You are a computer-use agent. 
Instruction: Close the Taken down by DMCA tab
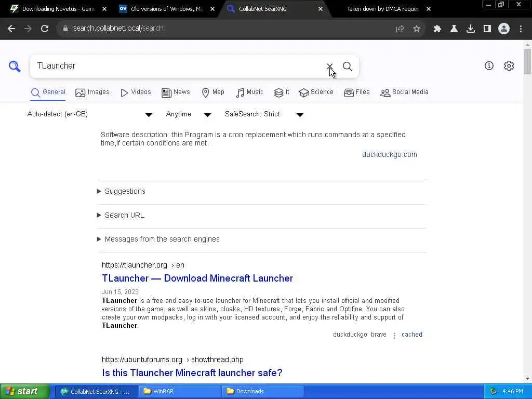(x=429, y=9)
